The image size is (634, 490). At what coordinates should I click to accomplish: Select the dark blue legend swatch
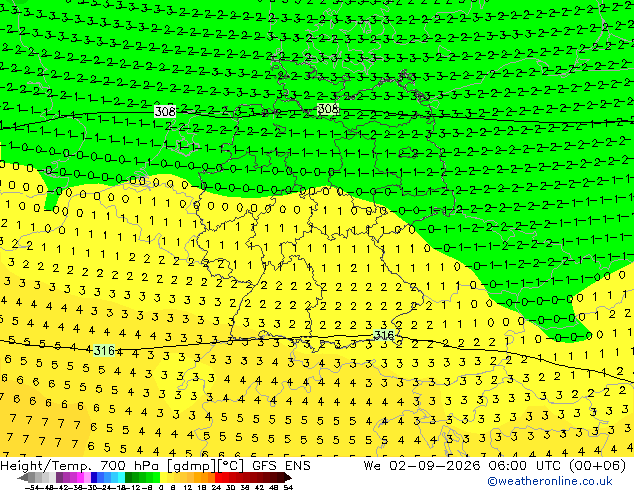point(94,477)
